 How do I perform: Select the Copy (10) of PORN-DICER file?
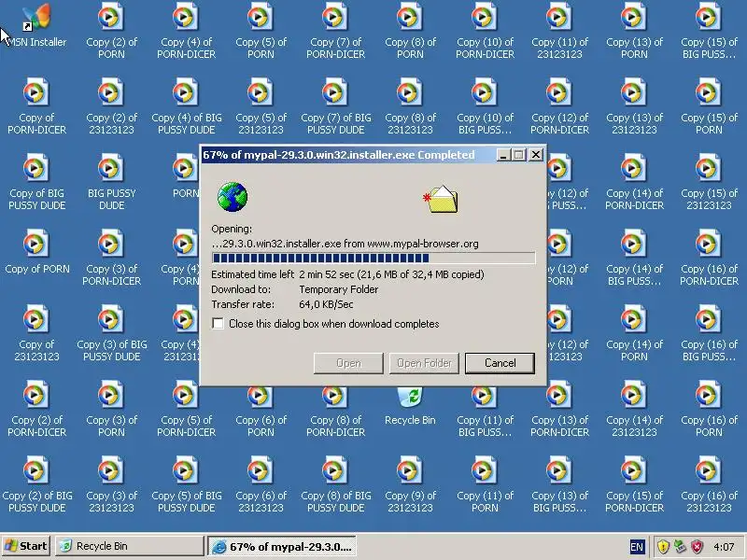click(x=485, y=32)
